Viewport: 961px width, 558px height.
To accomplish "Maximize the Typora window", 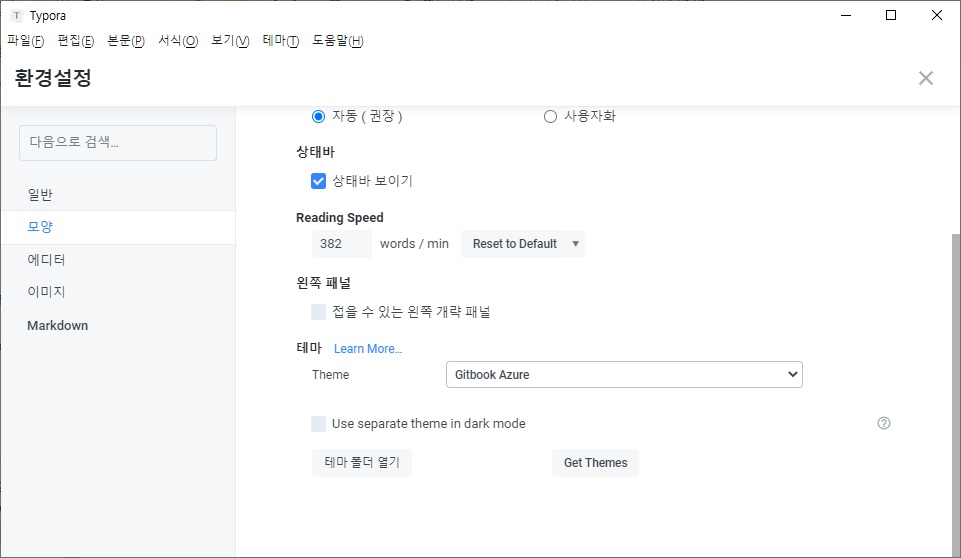I will [891, 15].
